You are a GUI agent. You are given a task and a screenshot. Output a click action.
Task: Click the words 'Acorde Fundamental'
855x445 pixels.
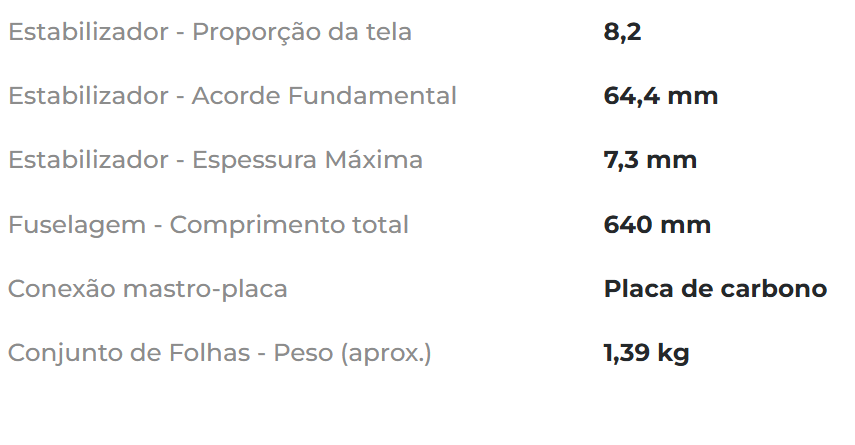(x=324, y=96)
